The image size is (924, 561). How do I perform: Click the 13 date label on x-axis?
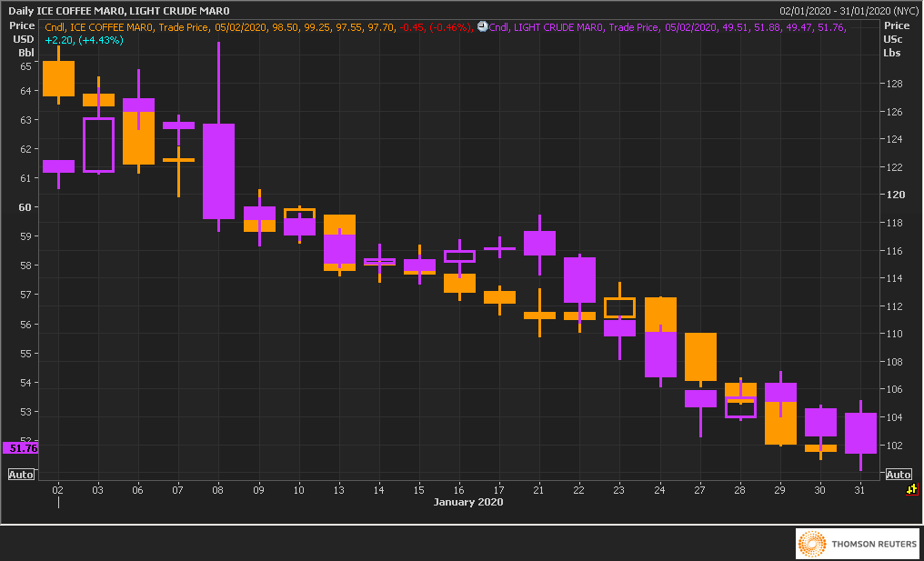[339, 490]
